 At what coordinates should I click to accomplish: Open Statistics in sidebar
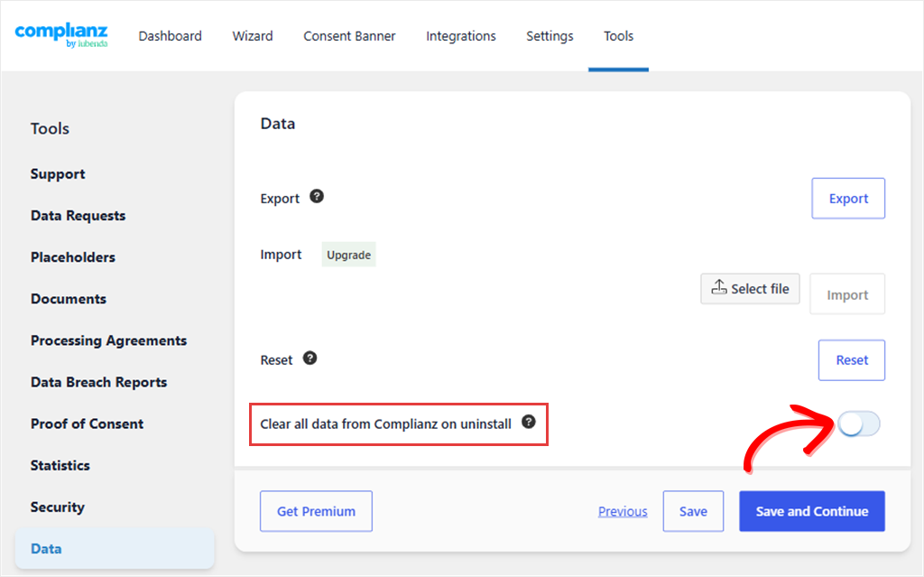click(x=60, y=466)
